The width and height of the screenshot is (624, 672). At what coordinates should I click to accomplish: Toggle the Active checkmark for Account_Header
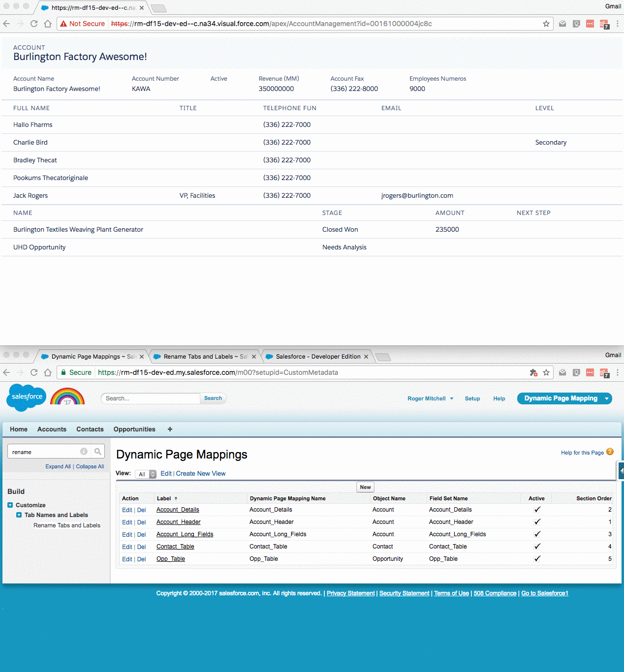[537, 522]
